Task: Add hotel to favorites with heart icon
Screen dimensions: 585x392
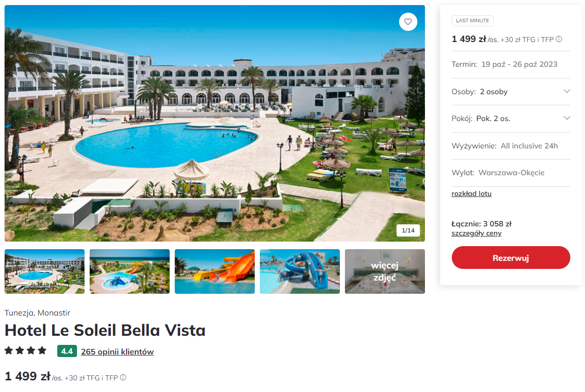Action: point(408,22)
